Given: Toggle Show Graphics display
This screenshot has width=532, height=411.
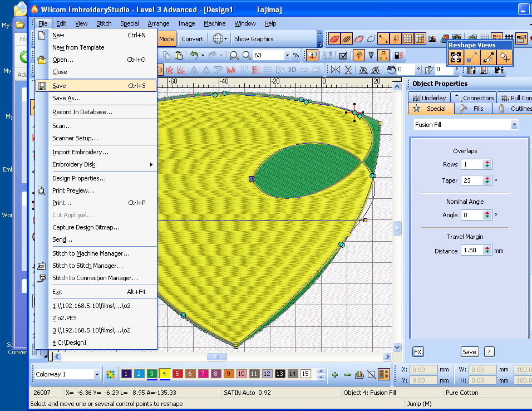Looking at the screenshot, I should click(254, 39).
